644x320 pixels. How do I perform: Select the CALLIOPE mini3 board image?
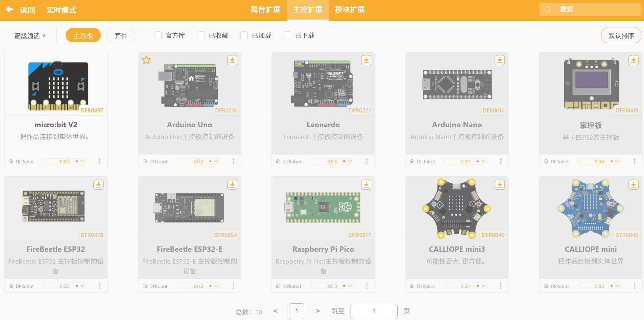coord(456,208)
